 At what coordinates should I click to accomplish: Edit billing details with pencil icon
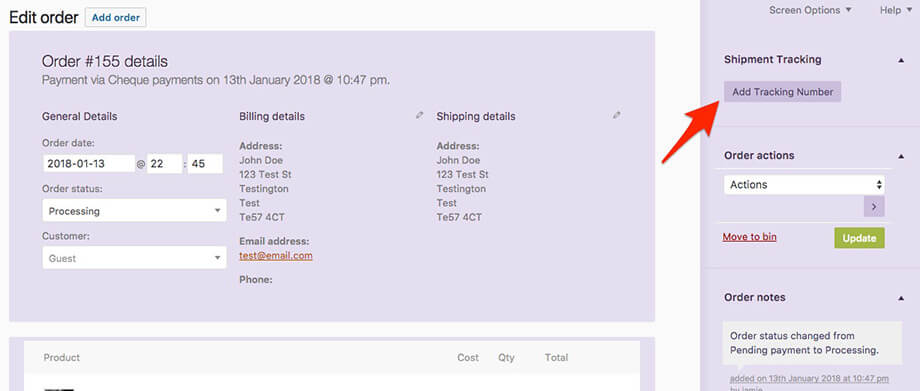(419, 116)
